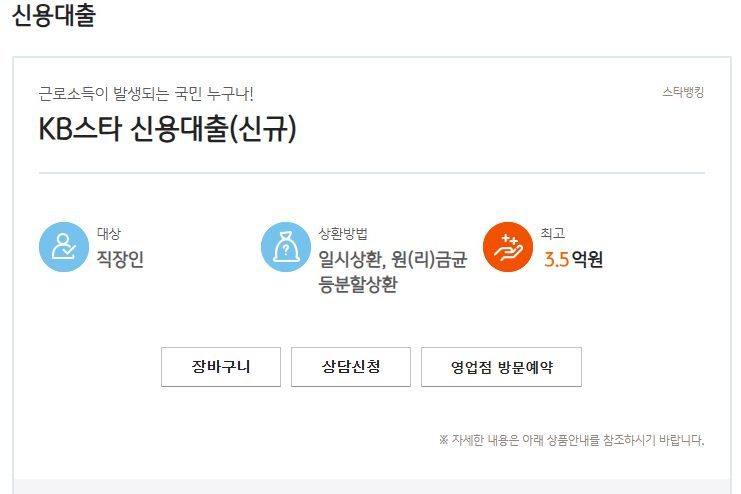This screenshot has width=741, height=494.
Task: Click the 신용대출 page heading
Action: [x=54, y=17]
